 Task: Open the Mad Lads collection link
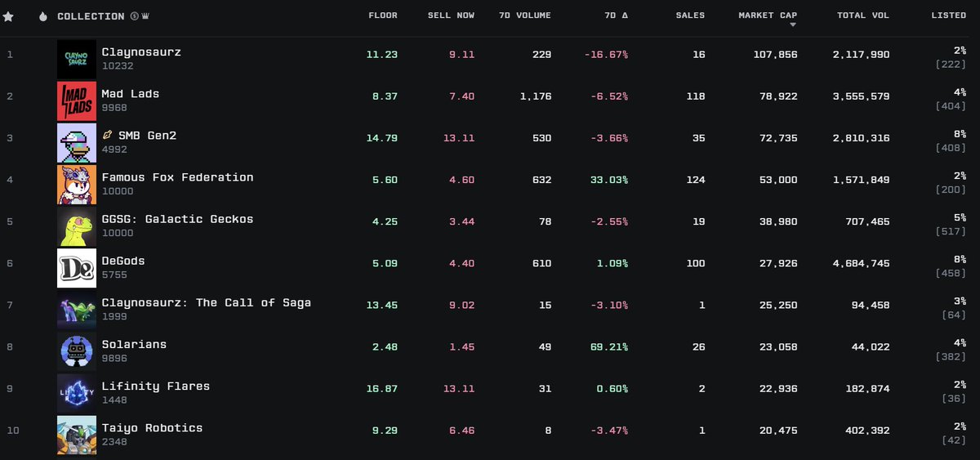tap(131, 94)
